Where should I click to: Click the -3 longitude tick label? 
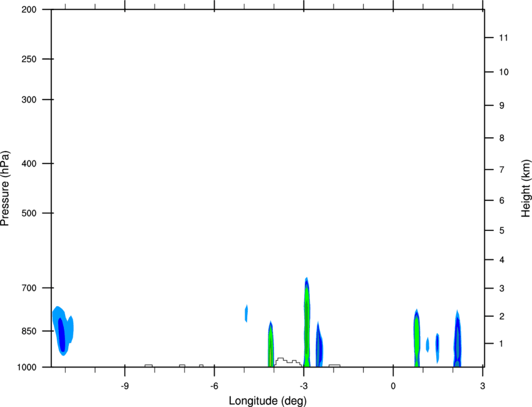pyautogui.click(x=304, y=386)
